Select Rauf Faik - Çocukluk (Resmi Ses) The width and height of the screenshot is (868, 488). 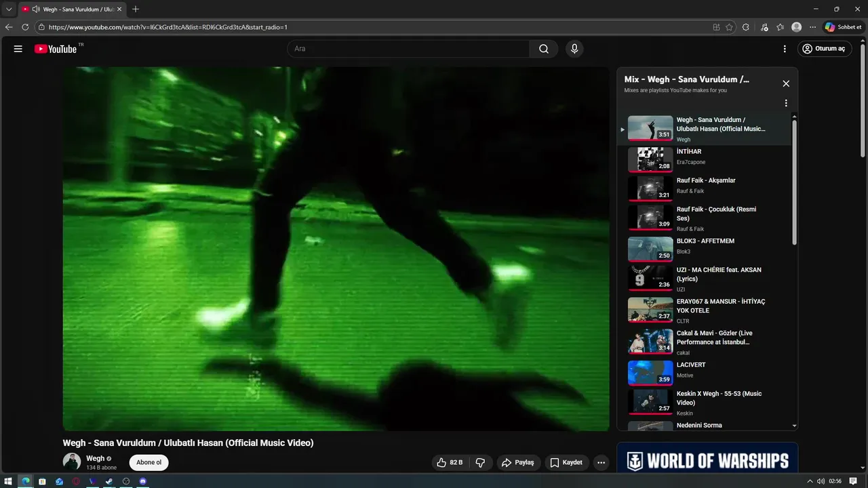(705, 218)
